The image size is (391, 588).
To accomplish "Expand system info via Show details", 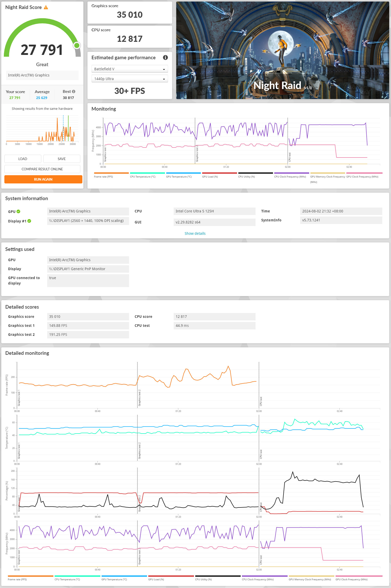I will click(x=195, y=233).
